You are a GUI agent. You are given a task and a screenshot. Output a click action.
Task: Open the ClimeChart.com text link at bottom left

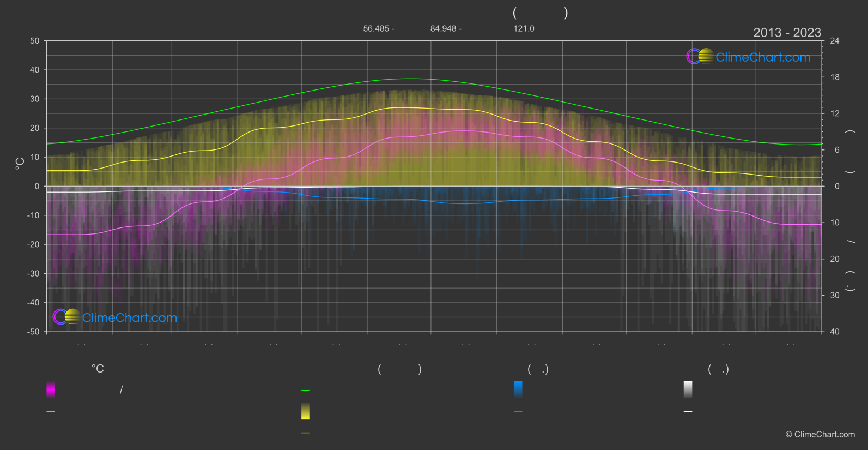point(130,317)
